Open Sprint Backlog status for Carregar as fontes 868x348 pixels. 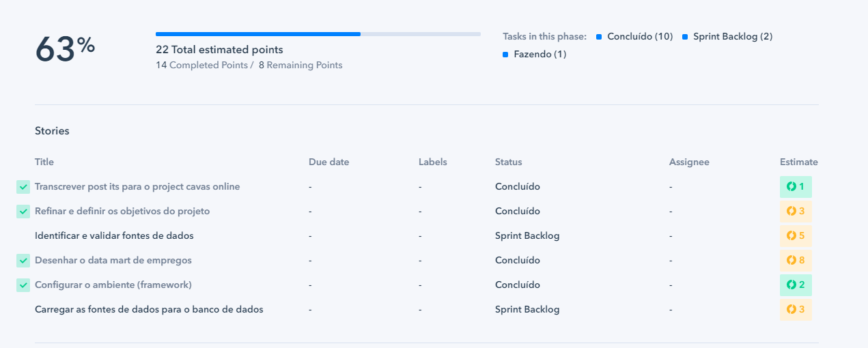(527, 309)
